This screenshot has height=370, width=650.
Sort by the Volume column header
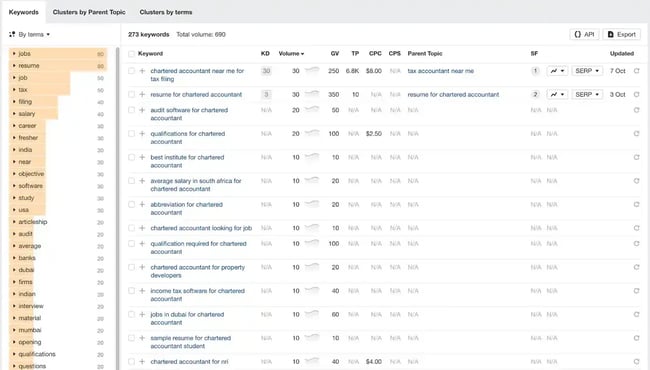click(291, 54)
